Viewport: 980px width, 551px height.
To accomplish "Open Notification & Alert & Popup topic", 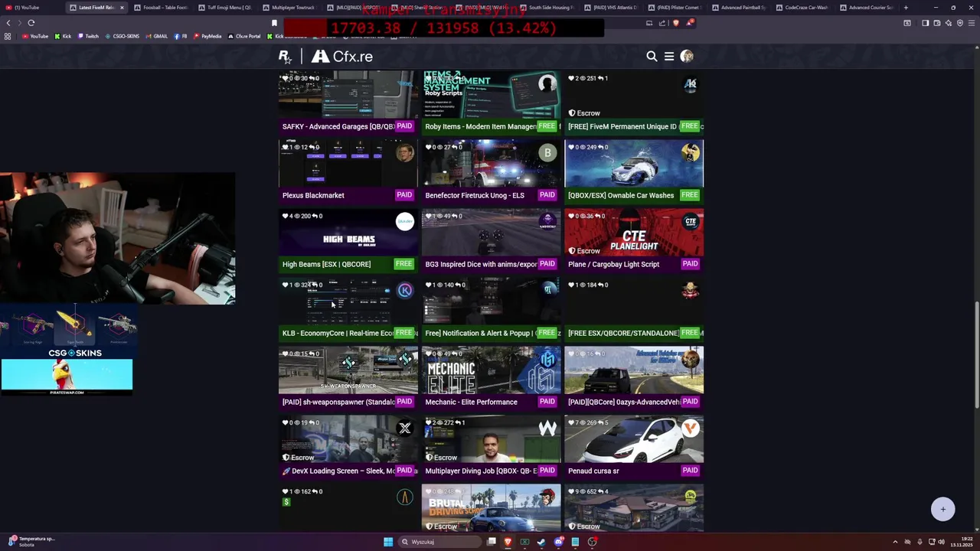I will (x=479, y=333).
